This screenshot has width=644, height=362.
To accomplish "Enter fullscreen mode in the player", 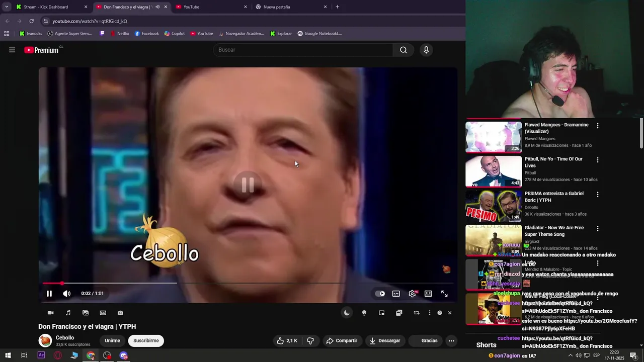I will [444, 294].
